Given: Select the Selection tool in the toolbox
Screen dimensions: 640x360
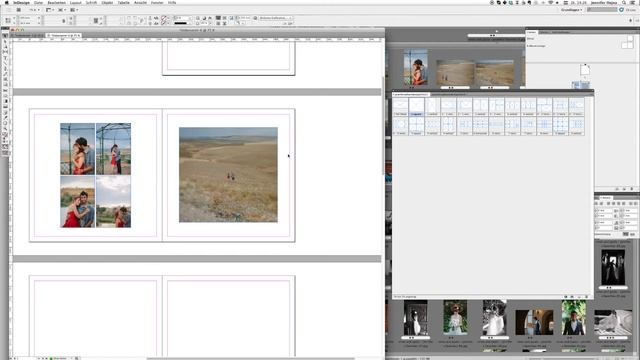Looking at the screenshot, I should pos(6,36).
